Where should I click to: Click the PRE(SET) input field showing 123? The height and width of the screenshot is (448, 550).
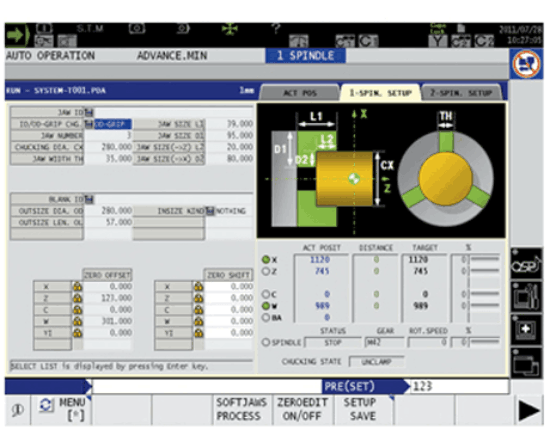[x=460, y=387]
